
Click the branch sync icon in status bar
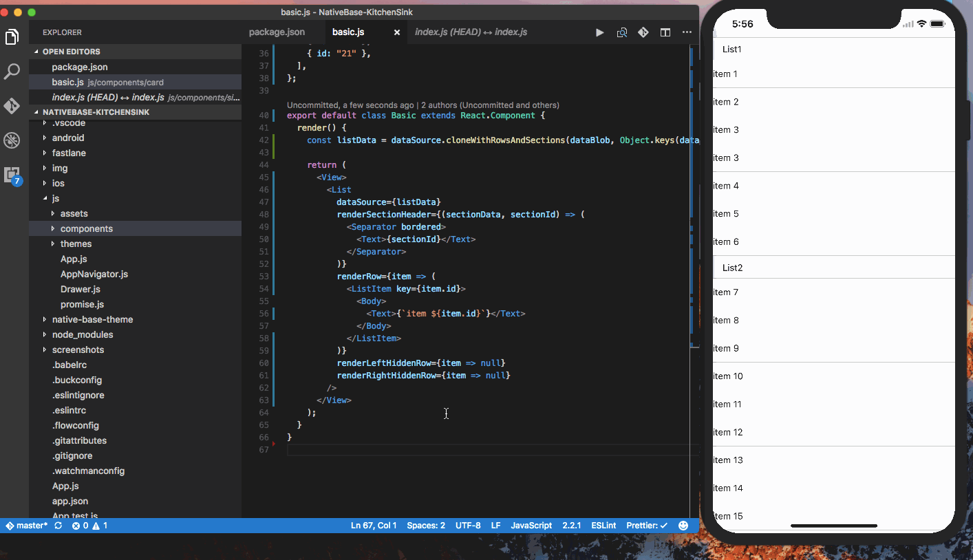click(58, 525)
